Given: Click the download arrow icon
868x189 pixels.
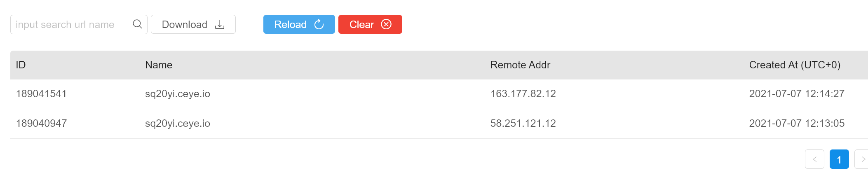Looking at the screenshot, I should [220, 25].
